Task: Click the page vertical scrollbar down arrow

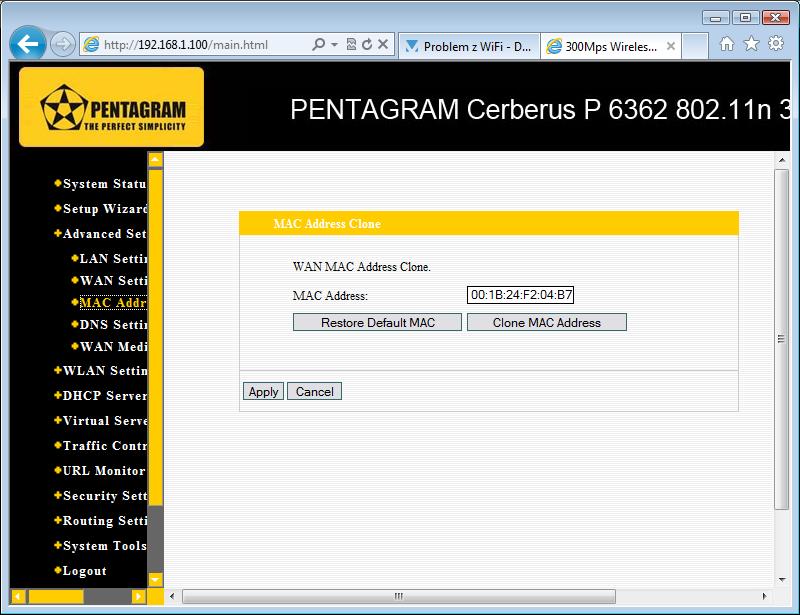Action: point(782,580)
